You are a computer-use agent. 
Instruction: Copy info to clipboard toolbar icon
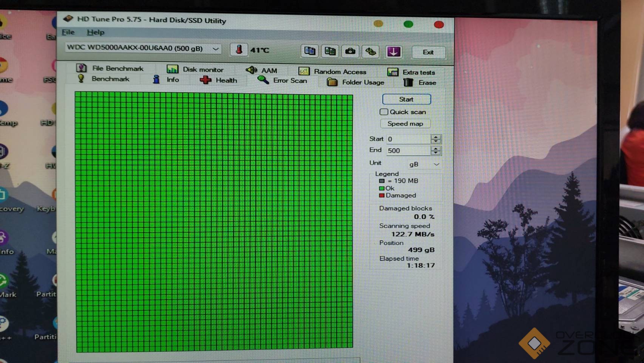point(310,51)
